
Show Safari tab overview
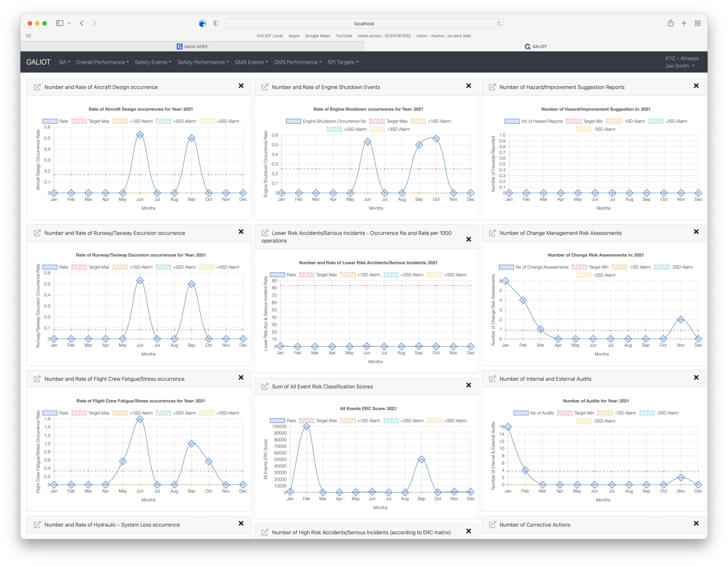point(698,23)
